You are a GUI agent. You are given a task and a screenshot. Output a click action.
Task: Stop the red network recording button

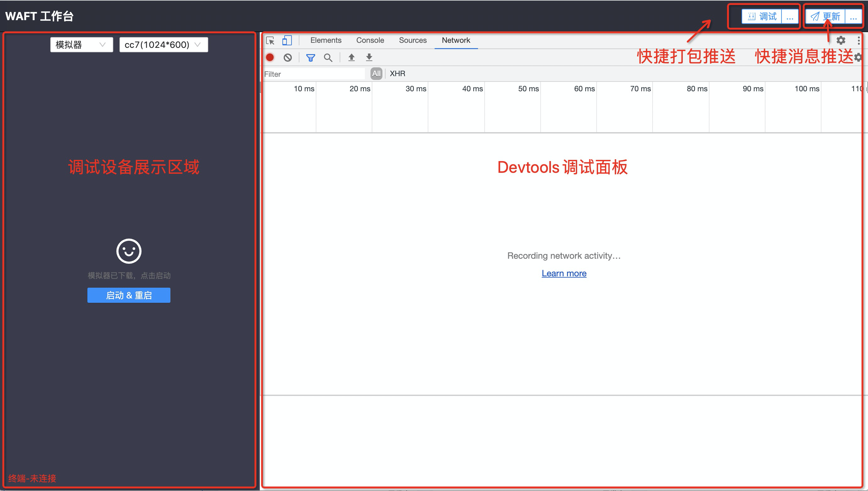[x=270, y=58]
